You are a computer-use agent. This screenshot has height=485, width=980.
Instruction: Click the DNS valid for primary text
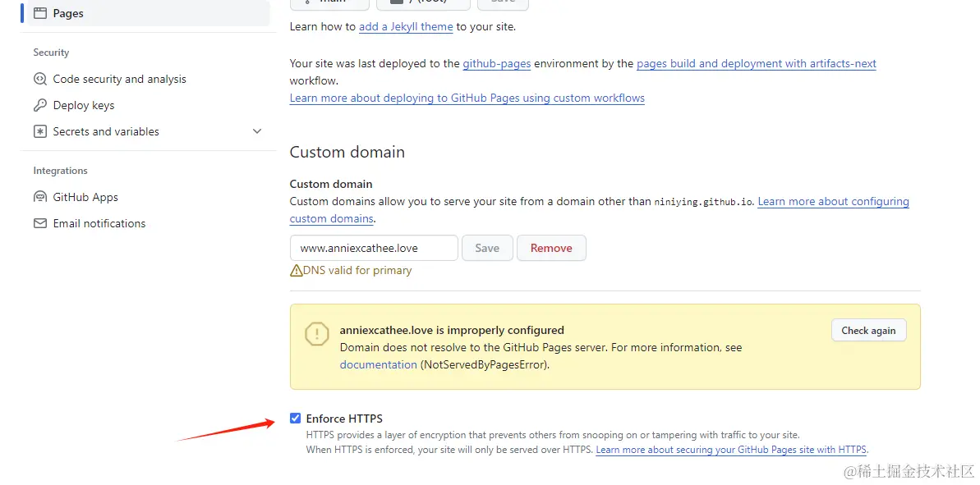[x=357, y=270]
